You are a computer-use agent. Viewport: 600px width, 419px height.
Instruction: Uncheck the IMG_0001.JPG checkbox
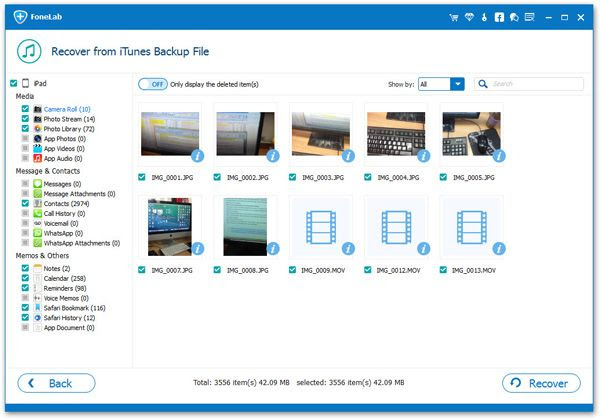(142, 177)
